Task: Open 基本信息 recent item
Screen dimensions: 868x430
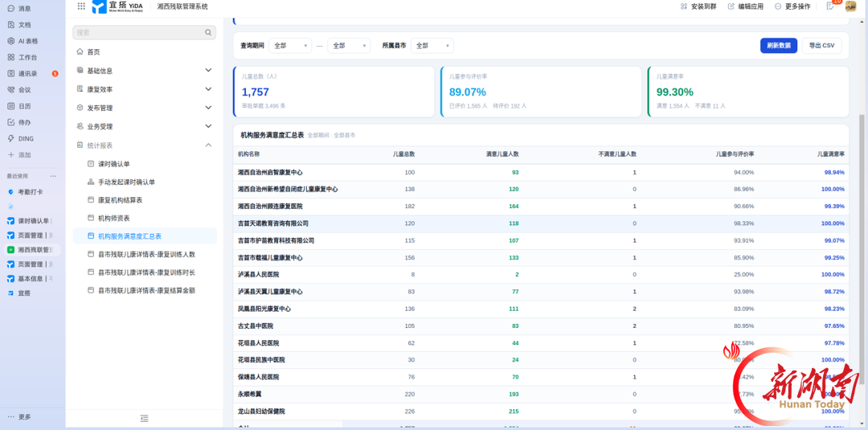Action: pyautogui.click(x=31, y=278)
